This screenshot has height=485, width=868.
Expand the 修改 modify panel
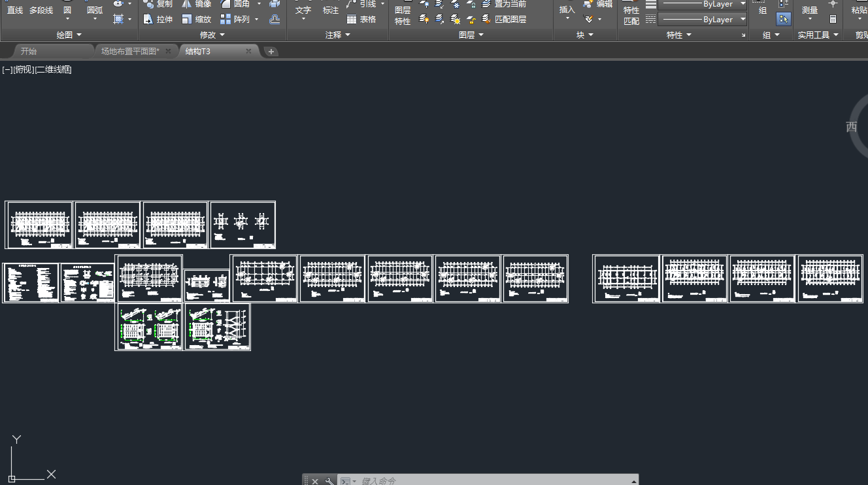coord(212,35)
